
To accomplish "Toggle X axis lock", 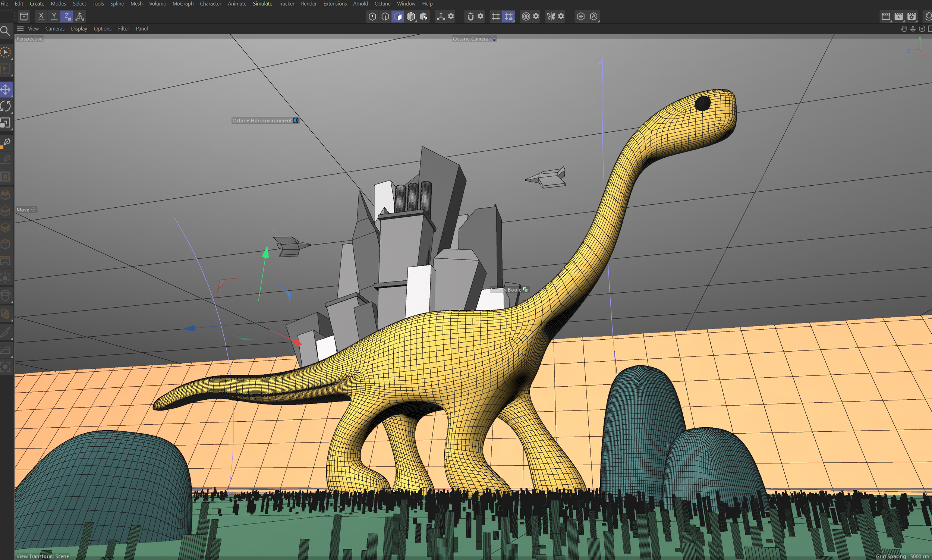I will pos(41,16).
